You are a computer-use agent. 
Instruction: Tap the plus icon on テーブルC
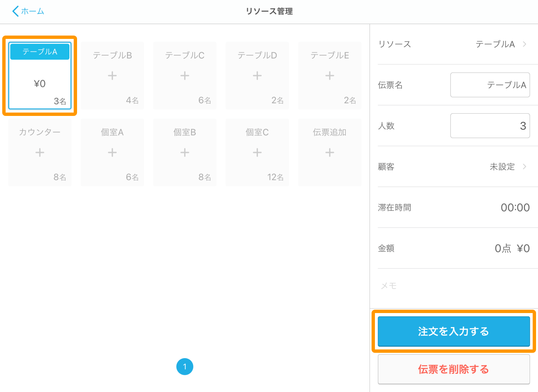point(184,75)
